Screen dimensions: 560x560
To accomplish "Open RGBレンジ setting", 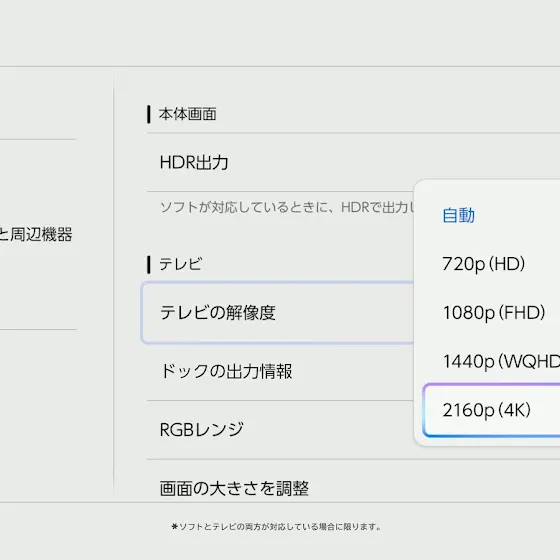I will (x=280, y=430).
